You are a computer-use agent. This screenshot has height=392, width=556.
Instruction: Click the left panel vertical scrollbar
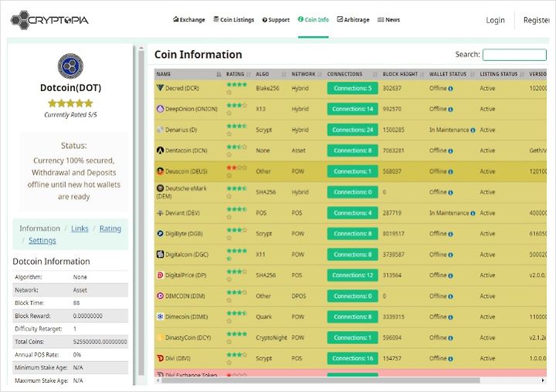pos(141,213)
